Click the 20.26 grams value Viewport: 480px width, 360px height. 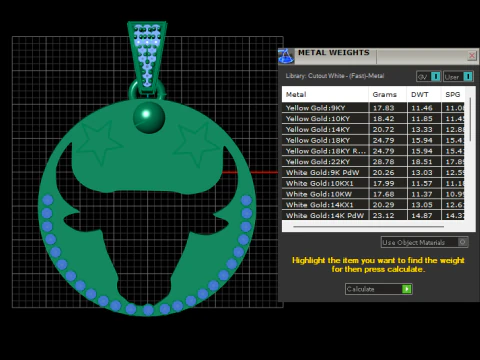point(383,172)
